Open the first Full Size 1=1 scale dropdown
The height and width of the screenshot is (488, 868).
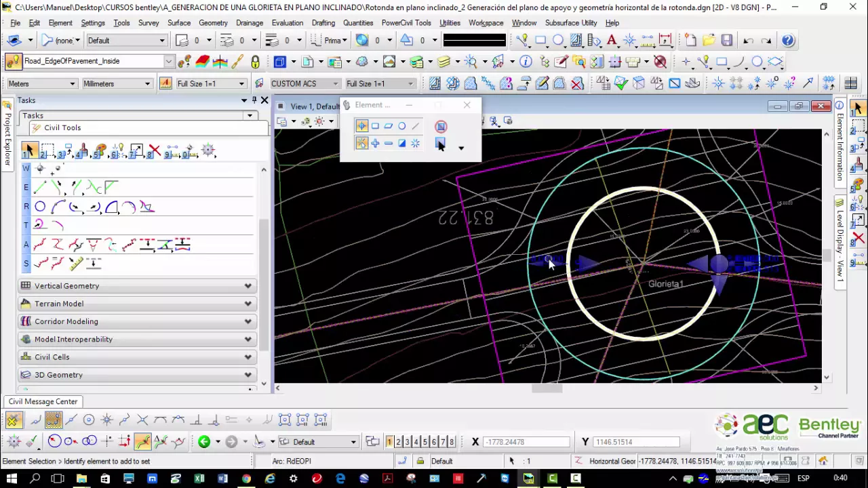pyautogui.click(x=210, y=83)
